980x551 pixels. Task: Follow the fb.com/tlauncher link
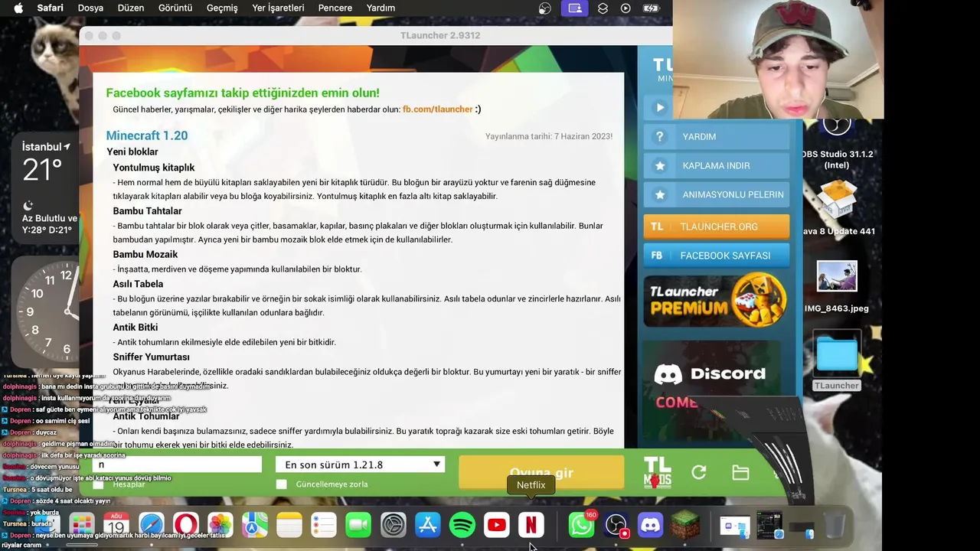click(438, 109)
